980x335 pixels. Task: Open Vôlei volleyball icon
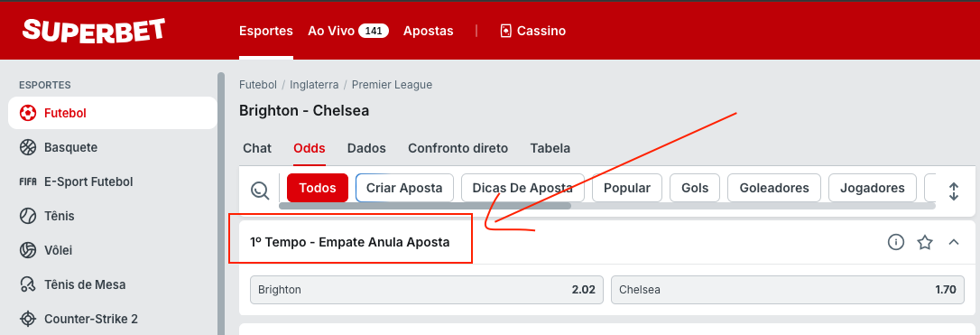click(28, 250)
